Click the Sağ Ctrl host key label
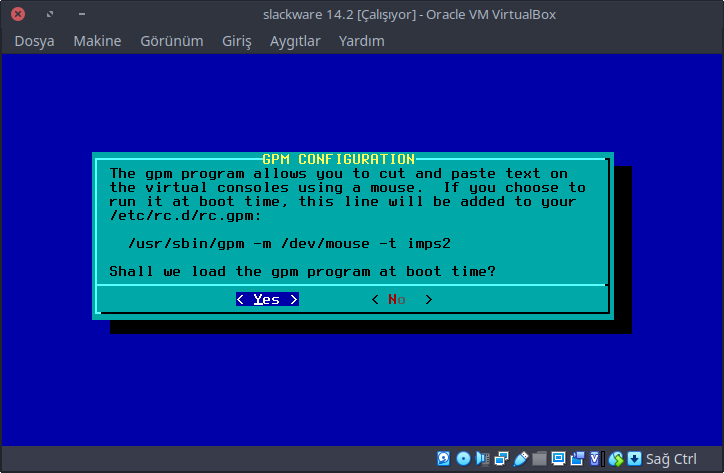This screenshot has width=724, height=473. [x=671, y=459]
